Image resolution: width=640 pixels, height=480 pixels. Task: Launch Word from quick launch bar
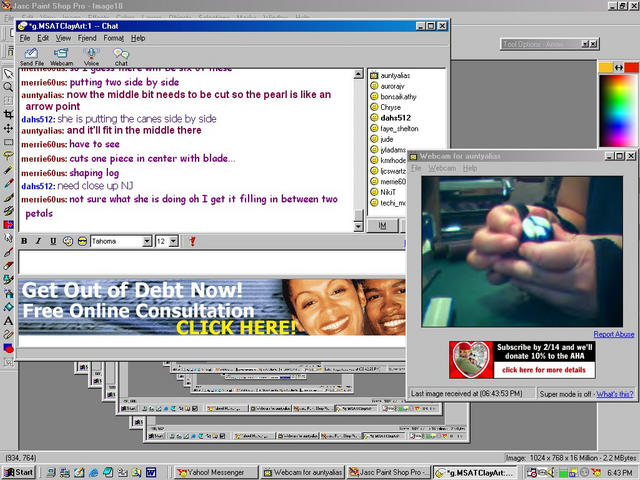[x=151, y=472]
